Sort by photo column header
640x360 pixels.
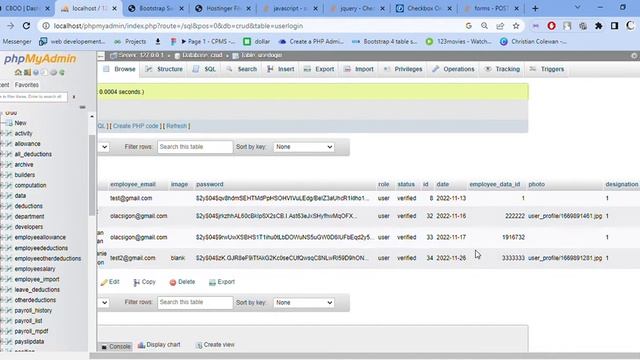tap(536, 184)
